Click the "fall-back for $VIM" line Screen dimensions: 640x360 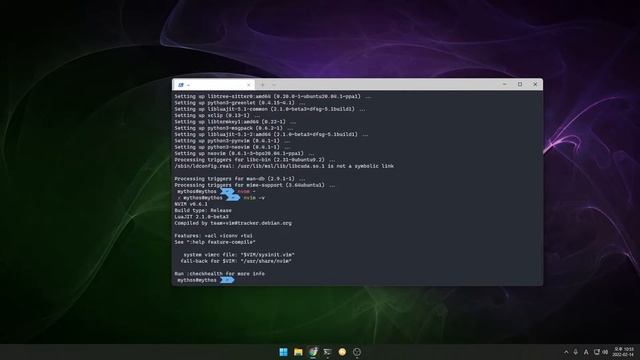pos(236,261)
